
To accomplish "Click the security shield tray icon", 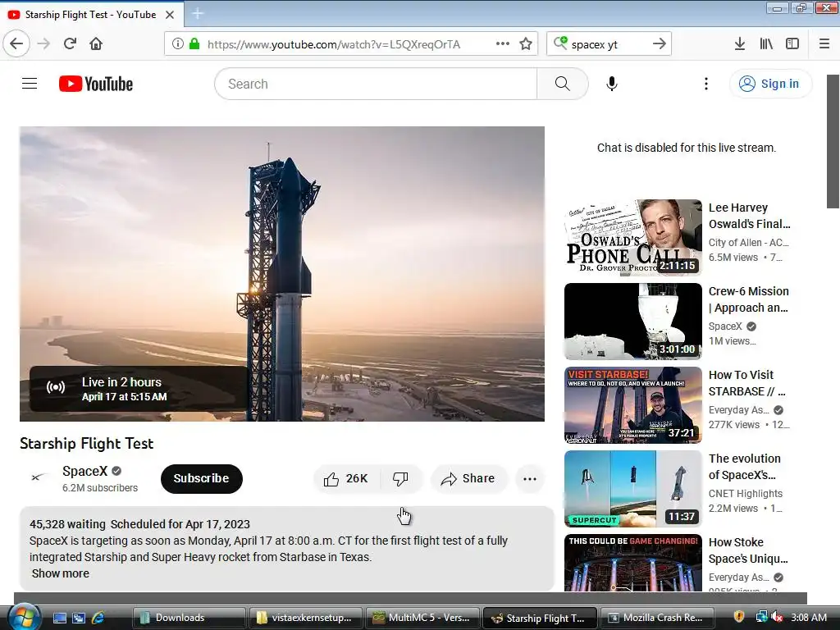I will click(x=739, y=617).
